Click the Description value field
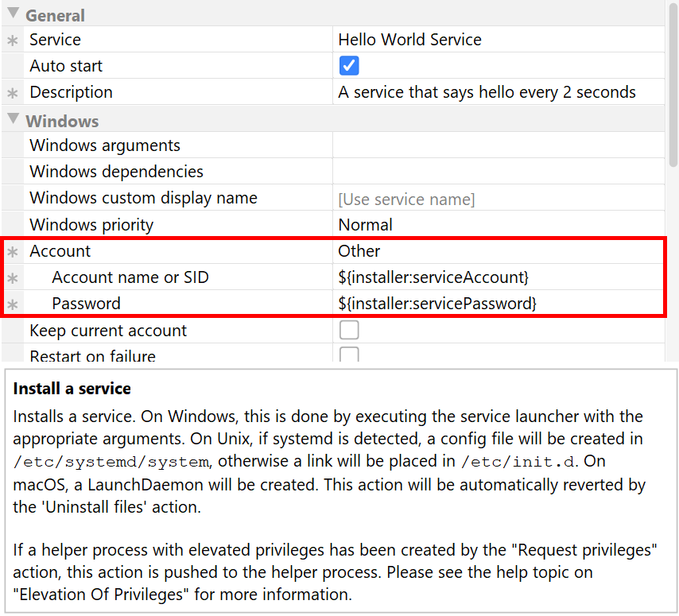This screenshot has height=616, width=679. tap(498, 92)
